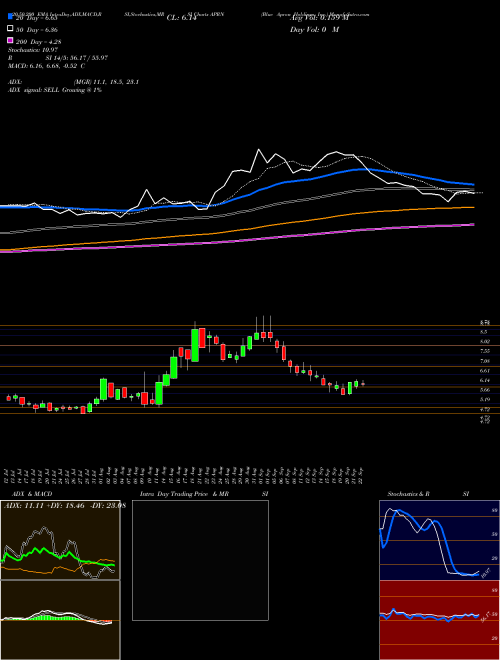Click the last candlestick at 6.14
This screenshot has height=660, width=500.
pyautogui.click(x=363, y=383)
